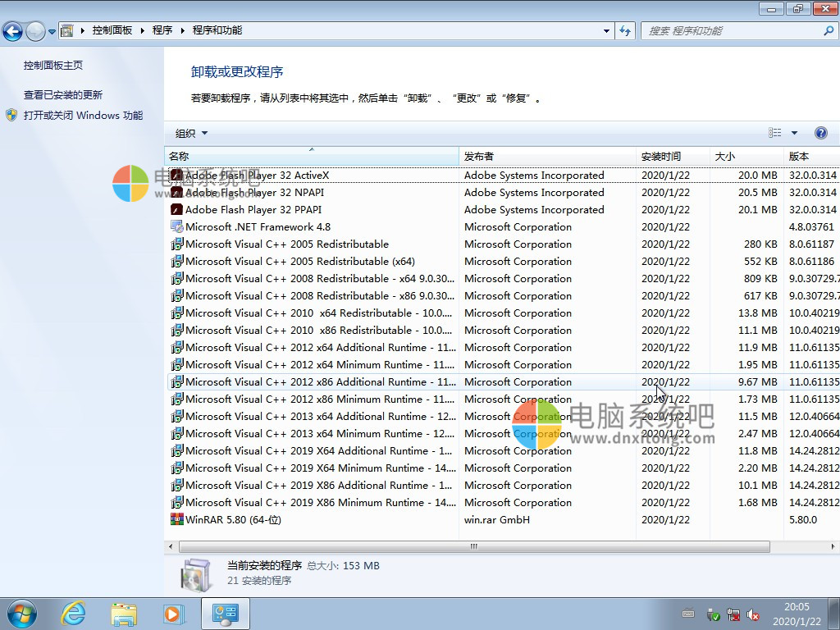840x630 pixels.
Task: Open 查看已安装的更新 link
Action: click(x=63, y=94)
